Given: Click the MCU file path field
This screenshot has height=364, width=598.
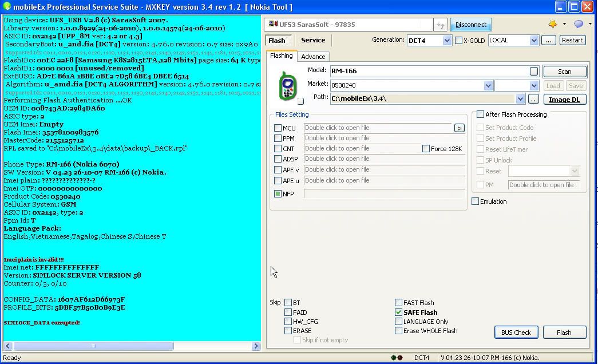Looking at the screenshot, I should [x=378, y=128].
